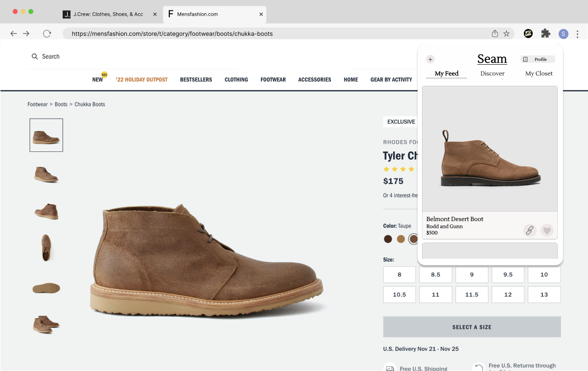The image size is (588, 371).
Task: Choose size 13
Action: point(544,295)
